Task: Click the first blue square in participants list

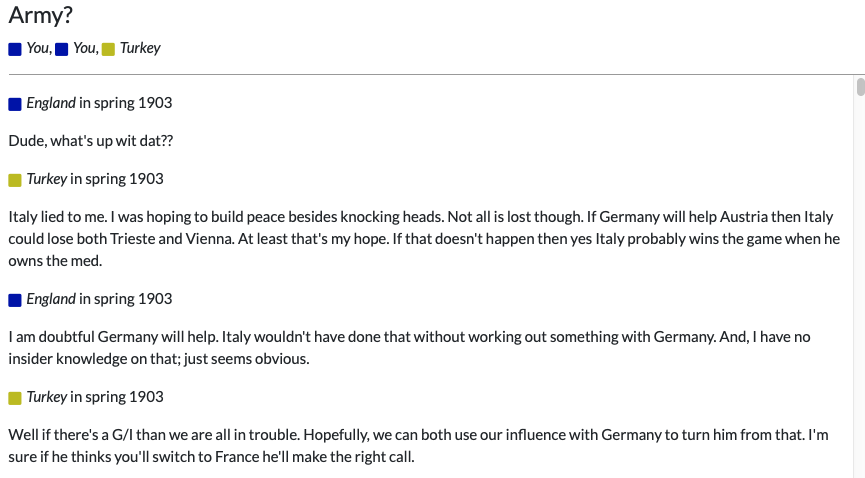Action: (15, 50)
